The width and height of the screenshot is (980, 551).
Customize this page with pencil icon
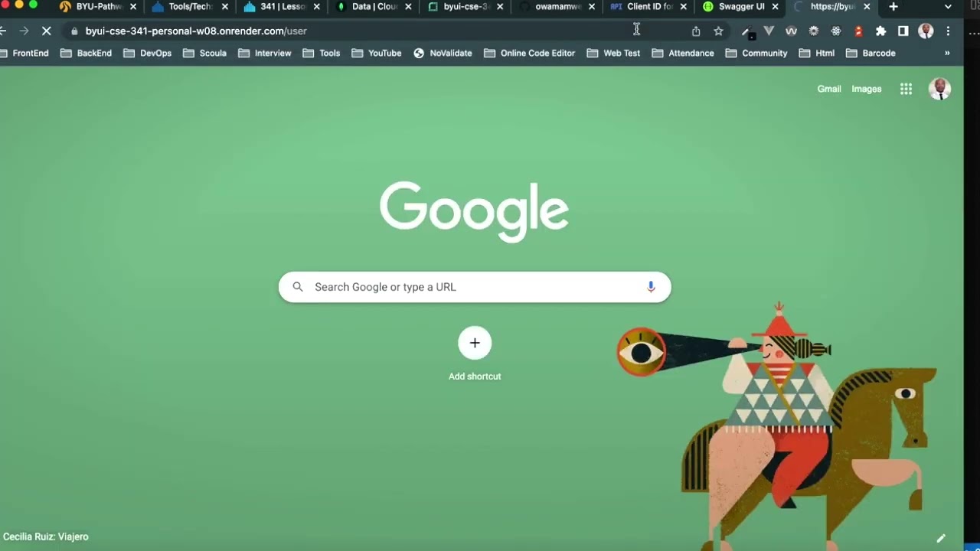[x=941, y=538]
